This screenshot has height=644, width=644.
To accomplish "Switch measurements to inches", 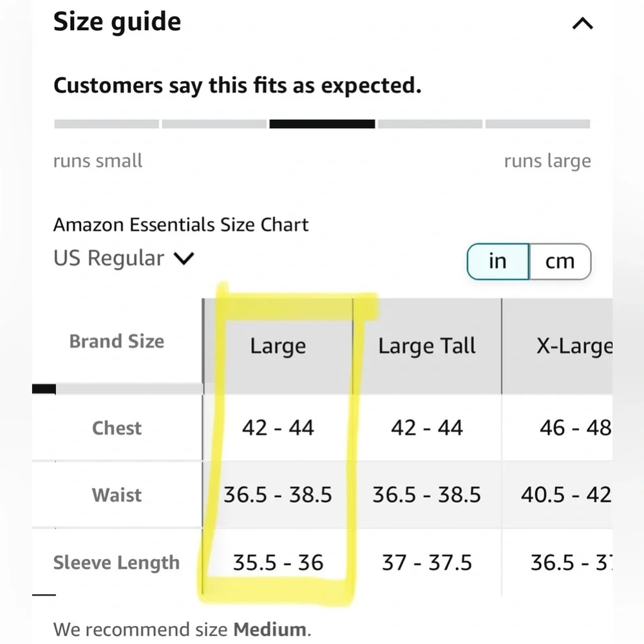I will pyautogui.click(x=498, y=261).
